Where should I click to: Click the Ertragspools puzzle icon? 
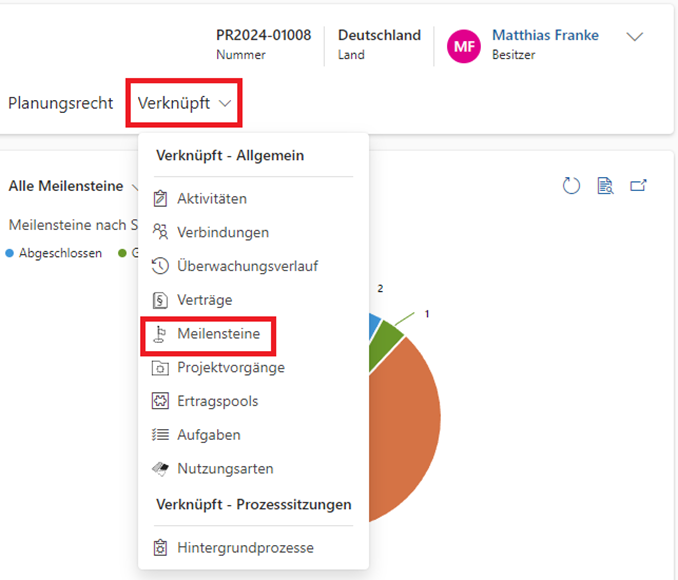click(x=160, y=401)
